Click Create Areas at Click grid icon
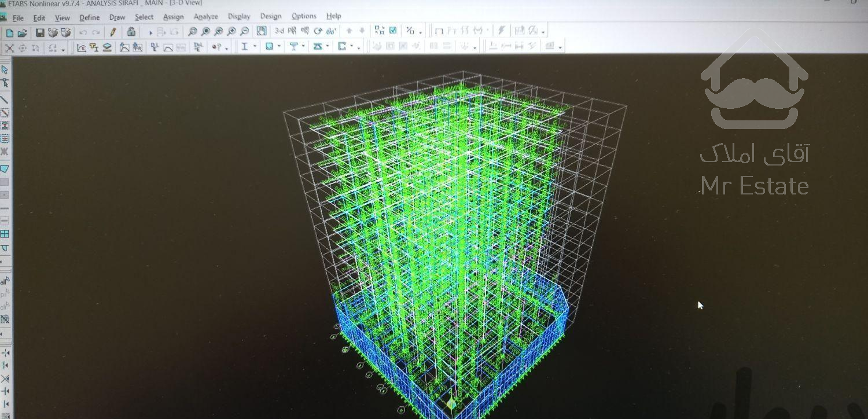This screenshot has height=419, width=868. [5, 234]
